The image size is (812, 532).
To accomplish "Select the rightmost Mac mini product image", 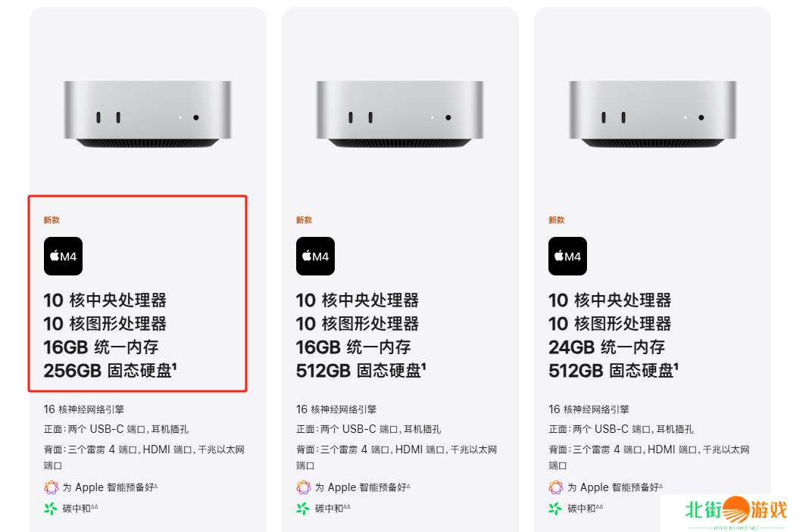I will point(652,114).
